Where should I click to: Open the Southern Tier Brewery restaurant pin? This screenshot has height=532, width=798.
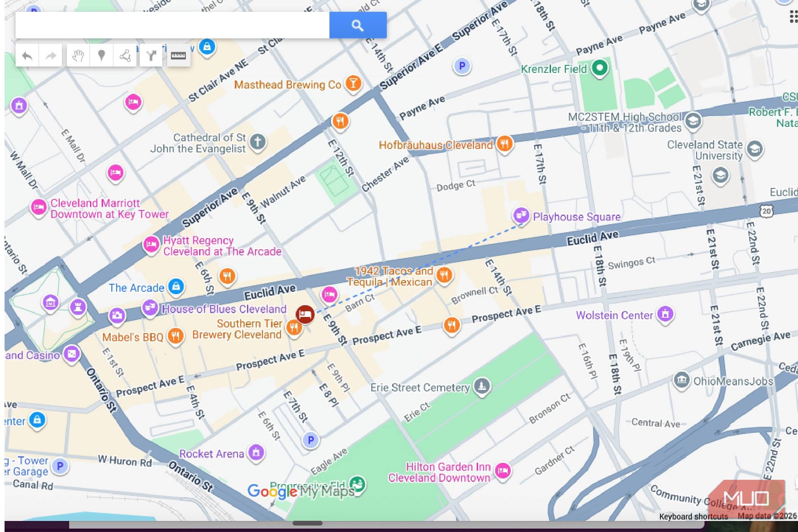tap(294, 328)
